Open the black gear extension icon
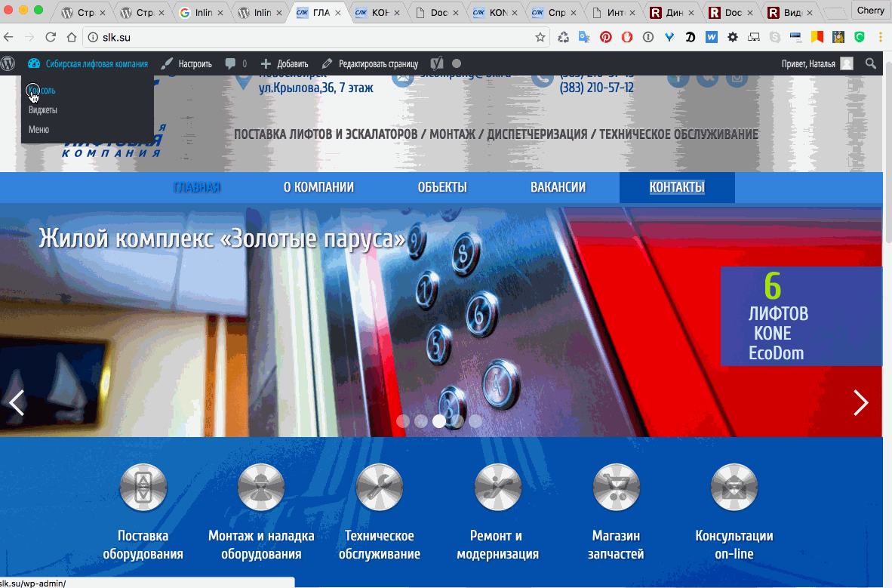This screenshot has height=588, width=892. (733, 37)
